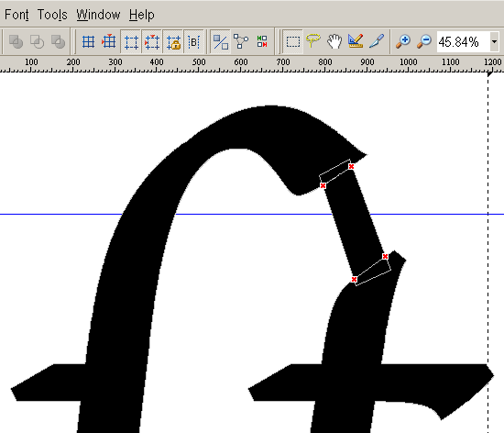Viewport: 504px width, 433px height.
Task: Activate the hand pan tool
Action: [x=334, y=41]
